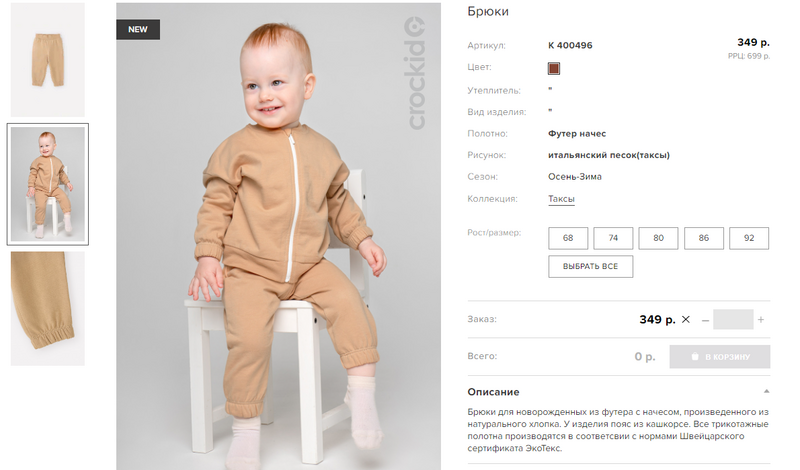
Task: Select the brown color swatch
Action: pyautogui.click(x=554, y=68)
